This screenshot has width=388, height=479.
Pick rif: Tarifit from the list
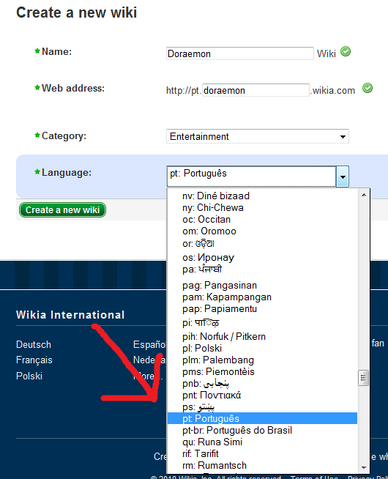200,454
